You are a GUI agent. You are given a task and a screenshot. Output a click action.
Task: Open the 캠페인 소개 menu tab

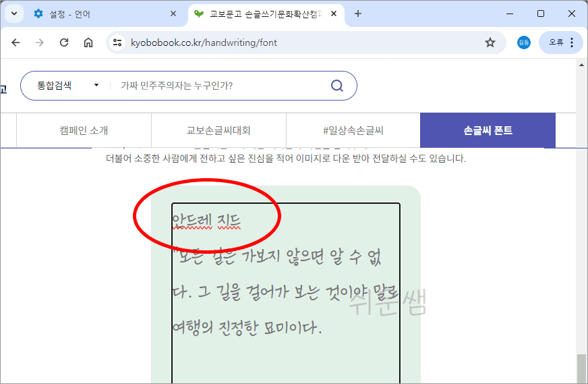coord(84,131)
